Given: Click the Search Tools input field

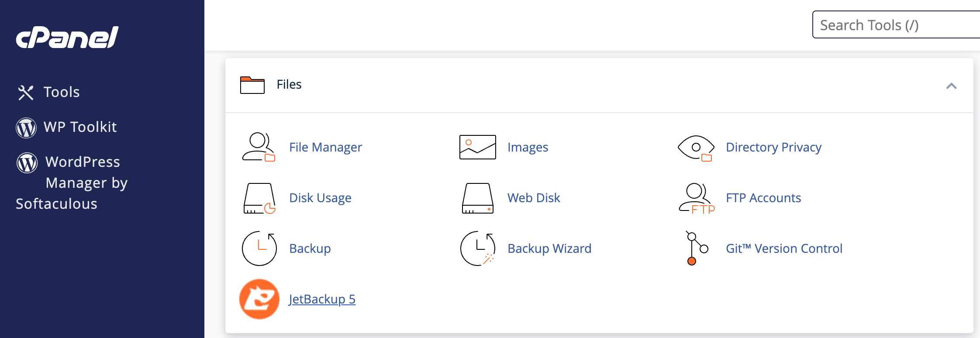Looking at the screenshot, I should click(x=895, y=25).
